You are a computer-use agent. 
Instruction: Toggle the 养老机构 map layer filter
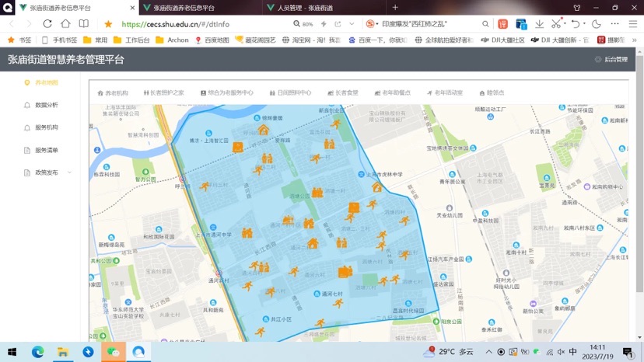click(x=113, y=93)
